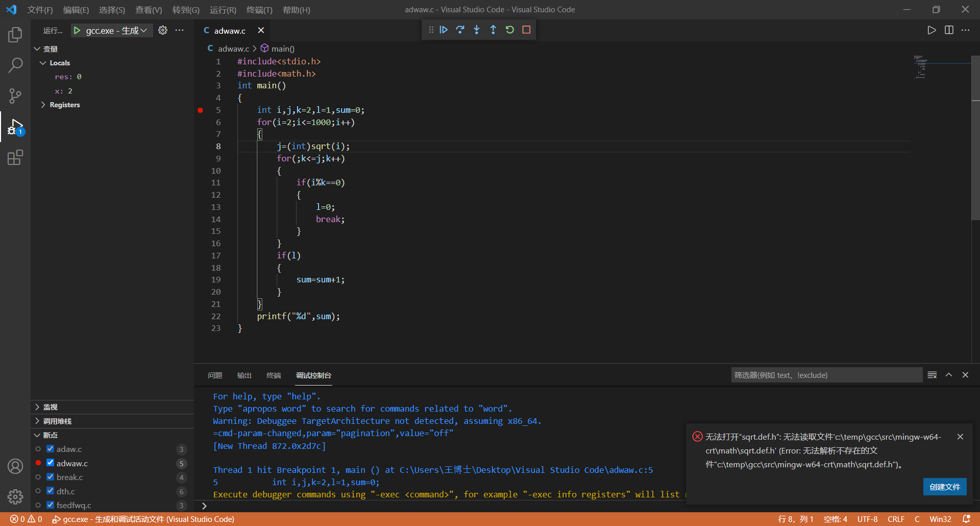This screenshot has height=526, width=980.
Task: Clear the debug console output
Action: click(x=932, y=375)
